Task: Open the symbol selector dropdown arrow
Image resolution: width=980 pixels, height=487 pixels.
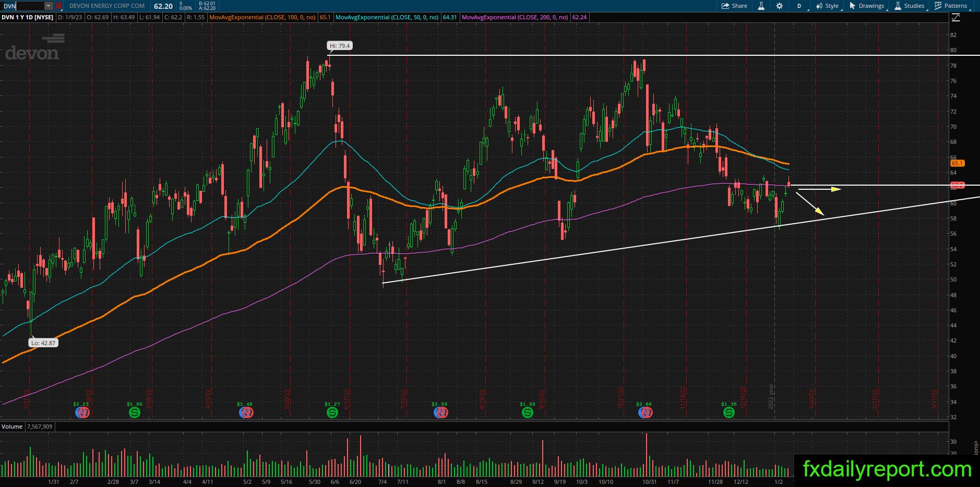Action: coord(49,6)
